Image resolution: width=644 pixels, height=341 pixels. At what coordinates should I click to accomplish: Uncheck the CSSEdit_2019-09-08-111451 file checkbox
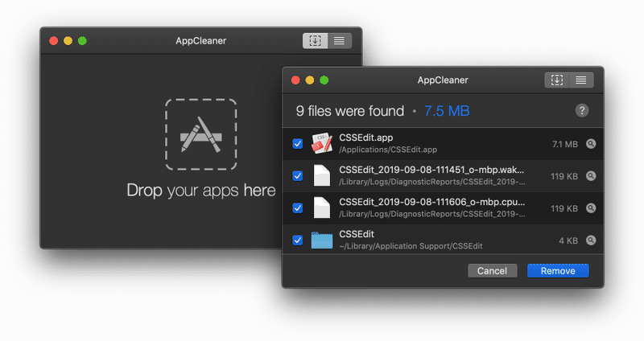[297, 176]
